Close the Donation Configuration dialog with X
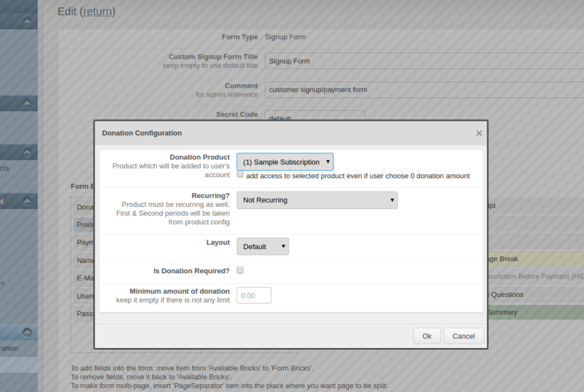The height and width of the screenshot is (392, 584). click(x=478, y=133)
